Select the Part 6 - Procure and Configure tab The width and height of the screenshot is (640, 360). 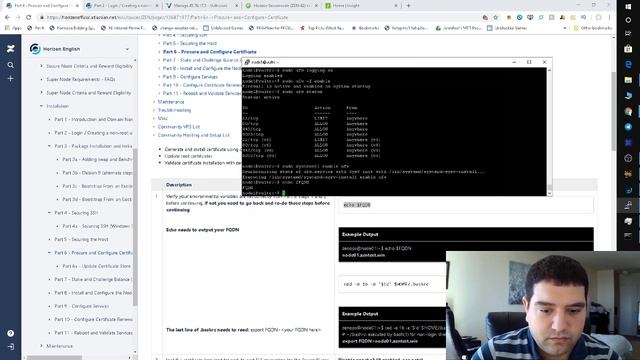pos(42,6)
